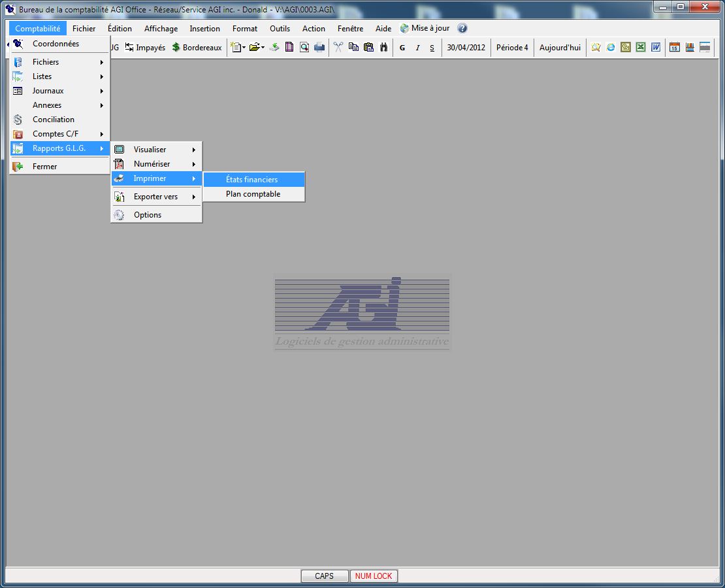Open the open-folder dropdown arrow

[x=263, y=47]
